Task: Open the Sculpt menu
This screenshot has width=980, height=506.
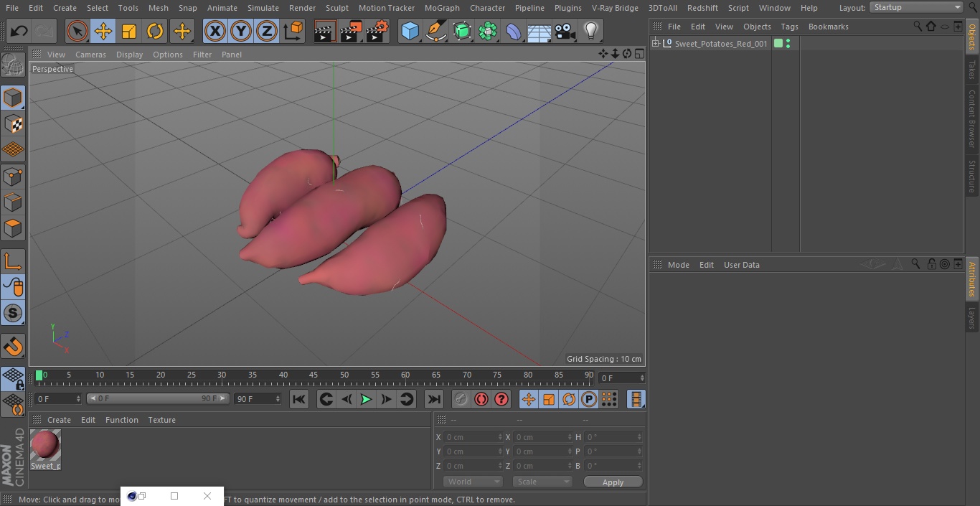Action: [x=336, y=8]
